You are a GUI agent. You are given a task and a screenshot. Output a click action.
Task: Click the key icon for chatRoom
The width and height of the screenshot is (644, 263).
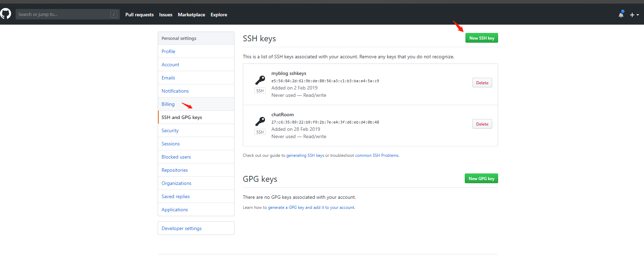[x=260, y=121]
